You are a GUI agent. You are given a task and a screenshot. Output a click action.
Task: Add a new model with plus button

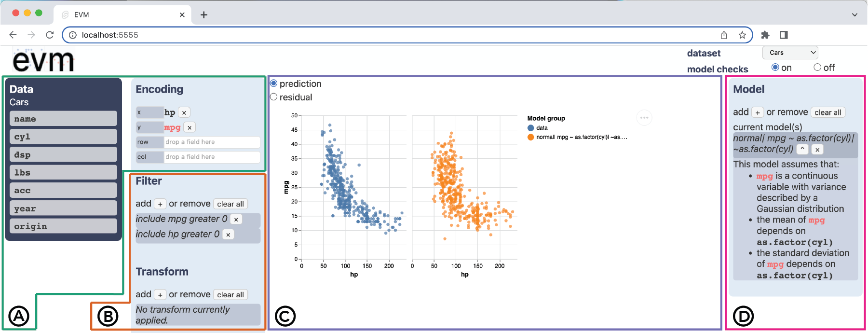(x=758, y=112)
